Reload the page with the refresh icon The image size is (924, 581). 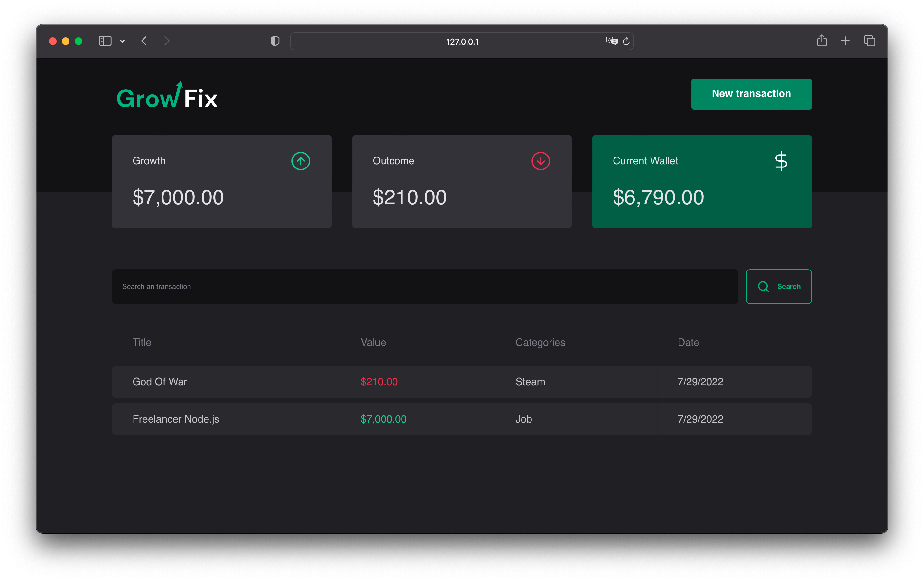click(x=626, y=41)
